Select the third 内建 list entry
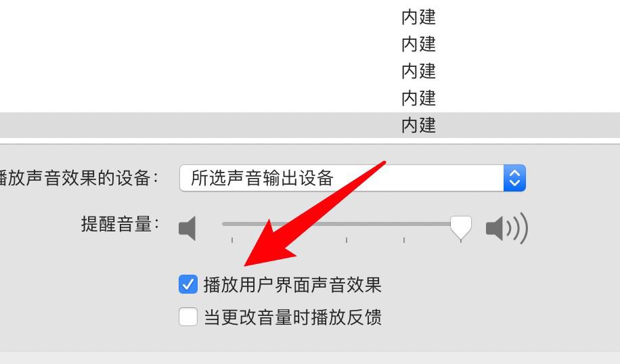Image resolution: width=620 pixels, height=364 pixels. pos(419,71)
